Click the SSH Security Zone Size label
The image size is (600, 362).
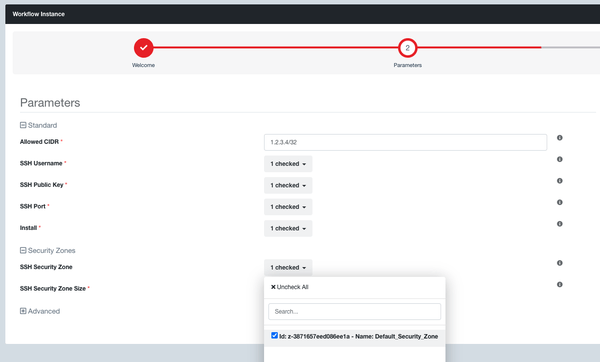click(53, 289)
